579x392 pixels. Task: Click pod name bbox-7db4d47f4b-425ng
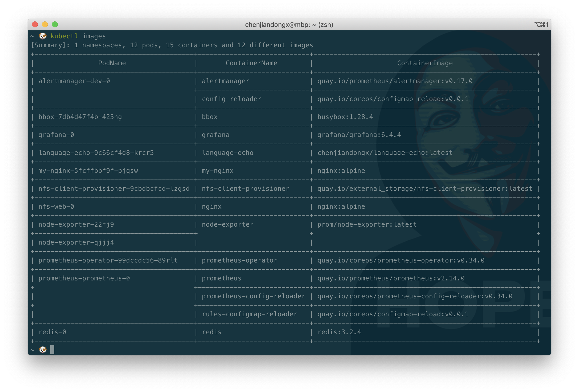[x=80, y=117]
